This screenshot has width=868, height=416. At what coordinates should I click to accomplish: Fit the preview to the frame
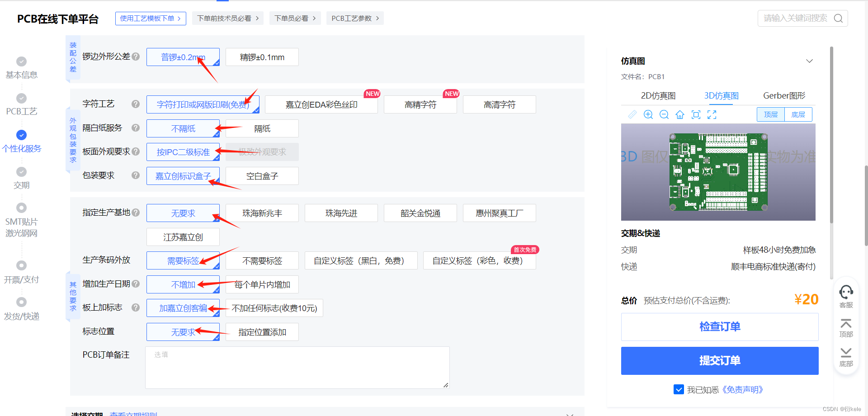pos(696,114)
